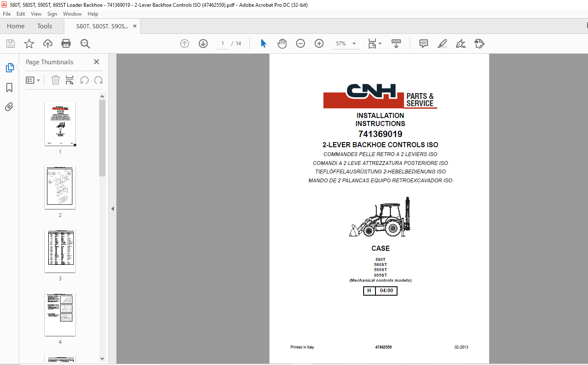Click the part number 741369019 text
The height and width of the screenshot is (365, 588).
380,134
